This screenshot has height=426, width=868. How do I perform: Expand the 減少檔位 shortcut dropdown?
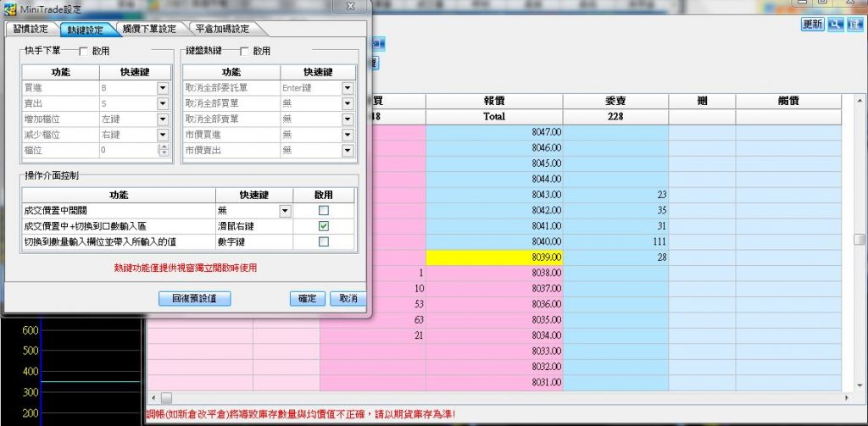[163, 134]
